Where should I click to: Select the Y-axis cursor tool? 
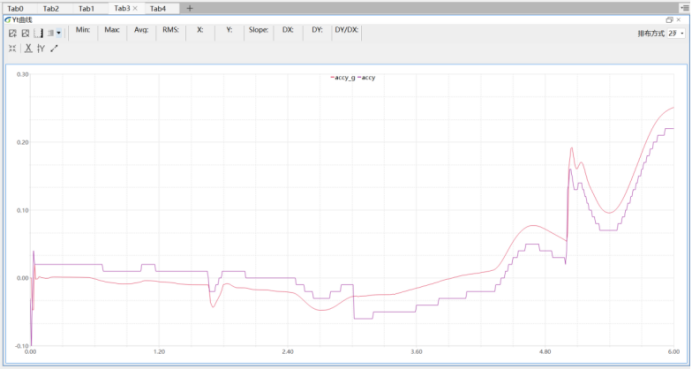point(41,49)
